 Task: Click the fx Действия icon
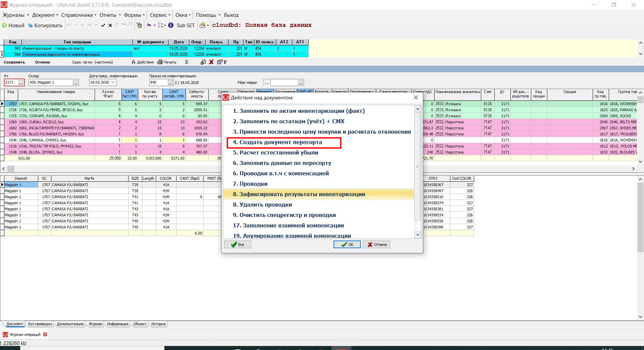134,62
